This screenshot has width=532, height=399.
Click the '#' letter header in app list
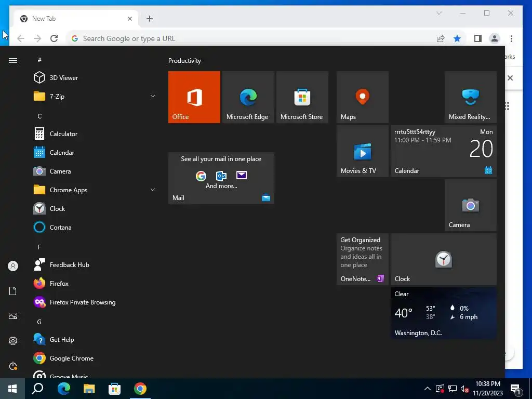pos(39,60)
